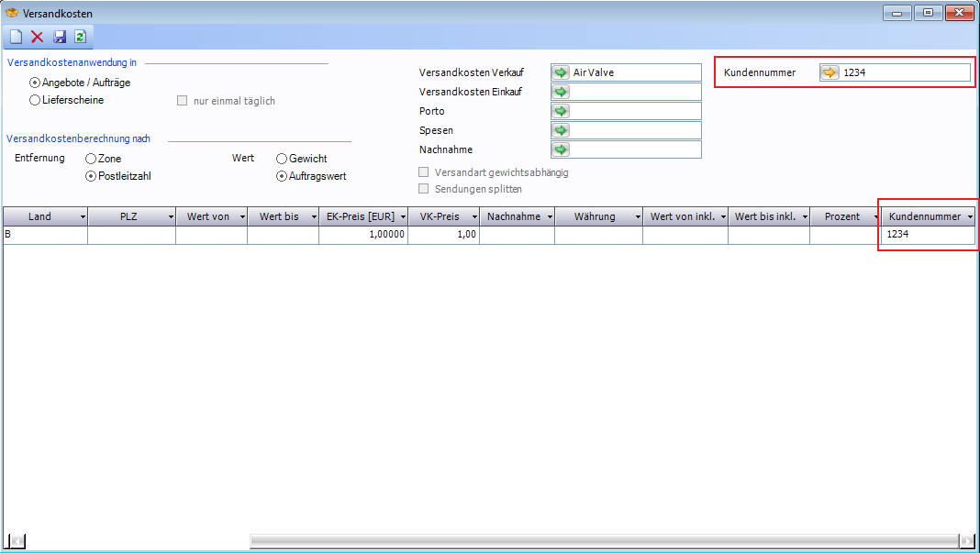Click the Spesen lookup arrow icon
Screen dimensions: 980x553
[560, 130]
